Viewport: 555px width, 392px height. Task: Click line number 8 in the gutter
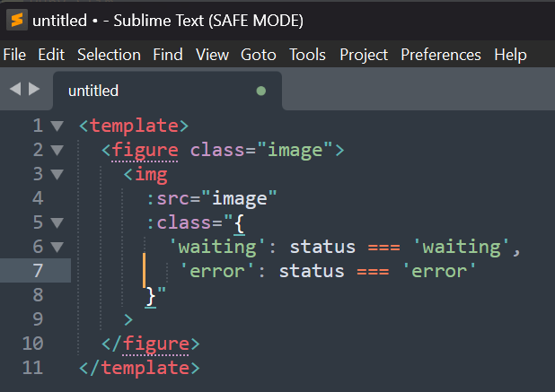click(x=38, y=295)
